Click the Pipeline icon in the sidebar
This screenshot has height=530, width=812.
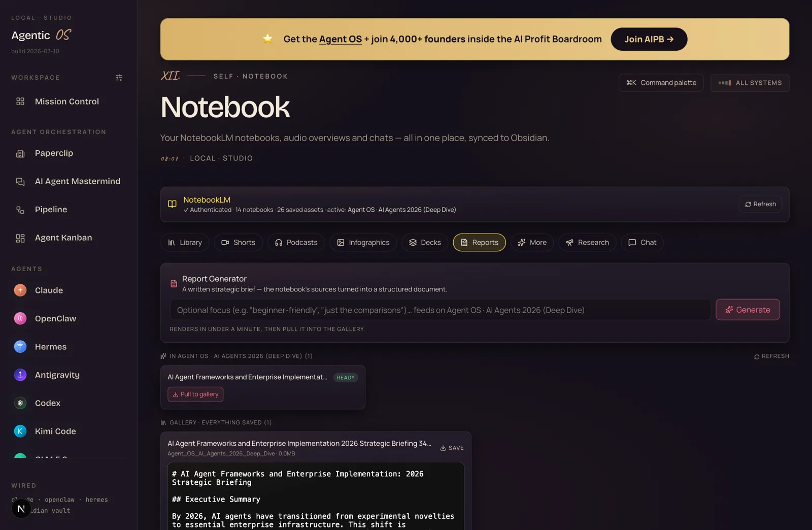click(x=20, y=210)
